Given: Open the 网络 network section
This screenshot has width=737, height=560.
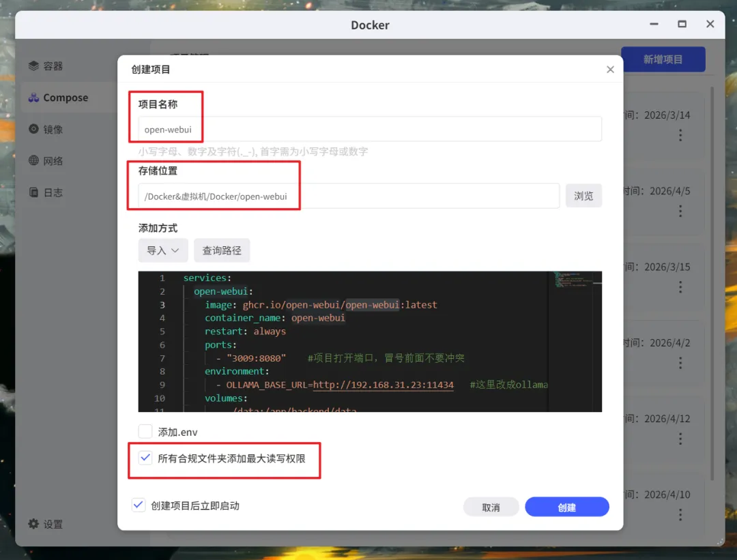Looking at the screenshot, I should [x=46, y=161].
